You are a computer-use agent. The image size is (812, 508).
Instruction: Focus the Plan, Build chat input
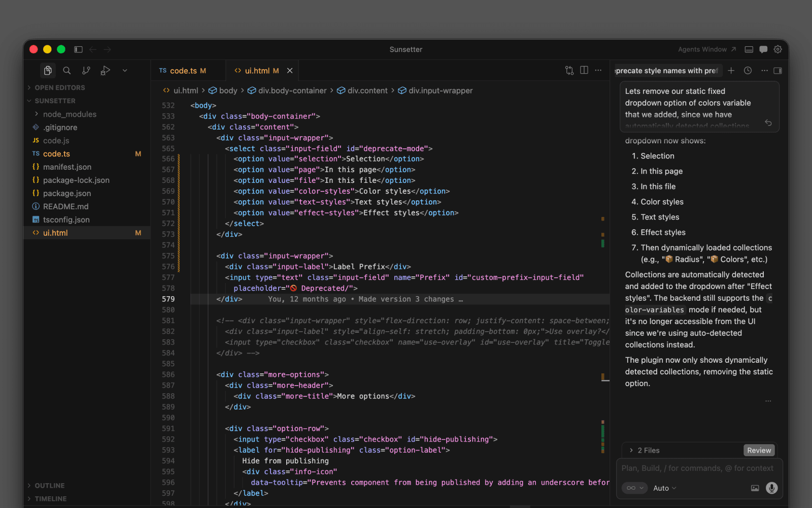(x=697, y=468)
